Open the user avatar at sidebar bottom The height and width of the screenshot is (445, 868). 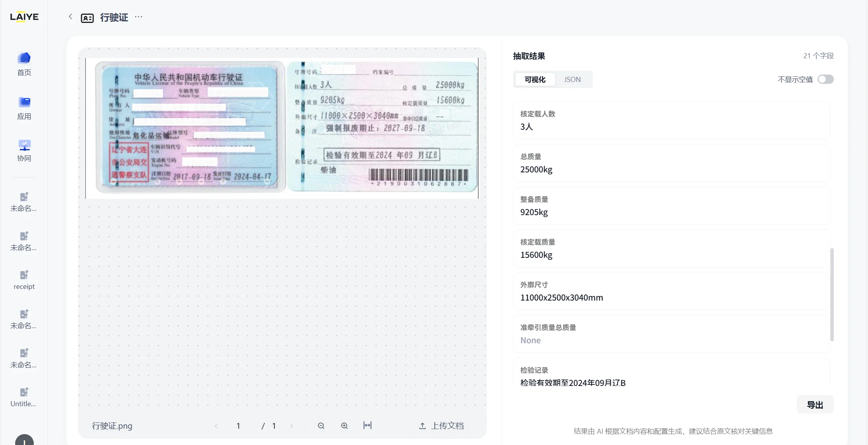point(24,440)
